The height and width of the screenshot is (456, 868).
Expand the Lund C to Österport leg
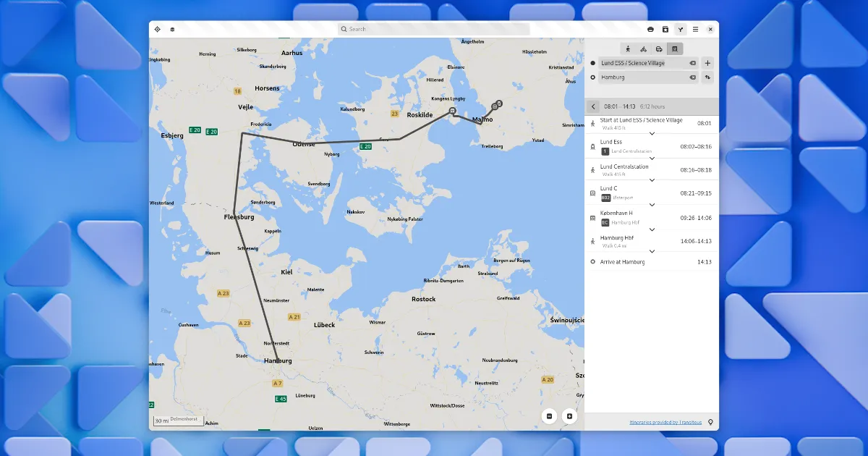click(x=652, y=205)
